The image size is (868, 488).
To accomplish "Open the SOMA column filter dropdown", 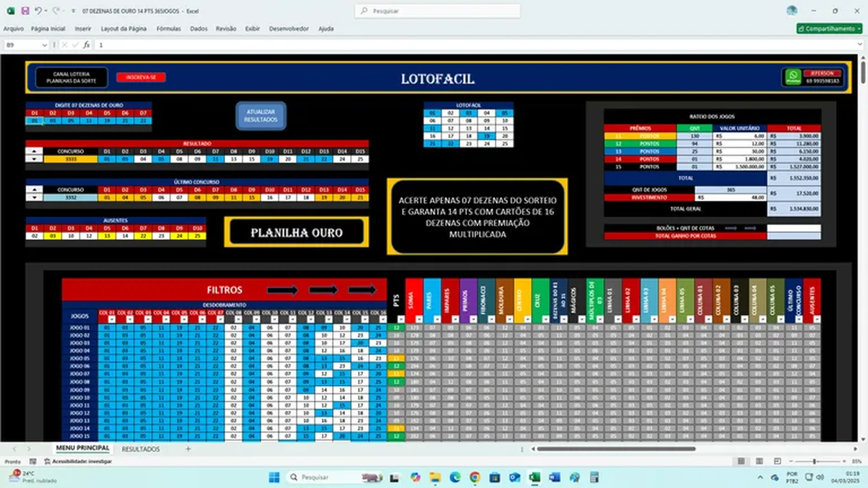I will (x=419, y=319).
